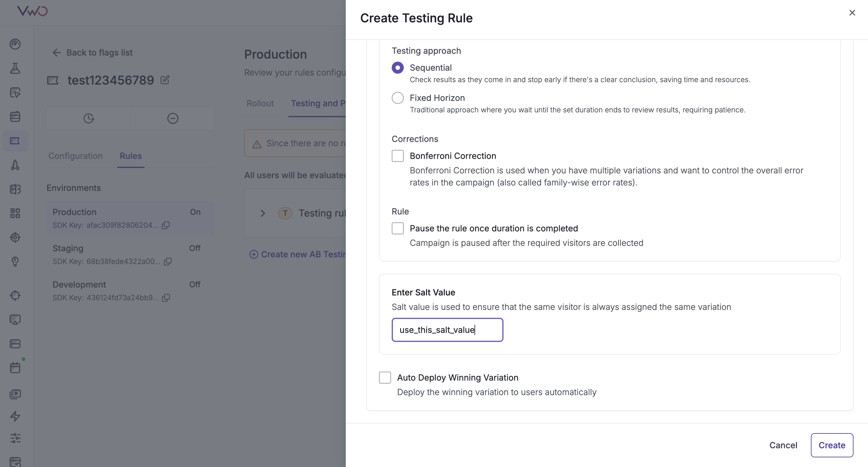
Task: Open the video recordings icon in sidebar
Action: point(15,394)
